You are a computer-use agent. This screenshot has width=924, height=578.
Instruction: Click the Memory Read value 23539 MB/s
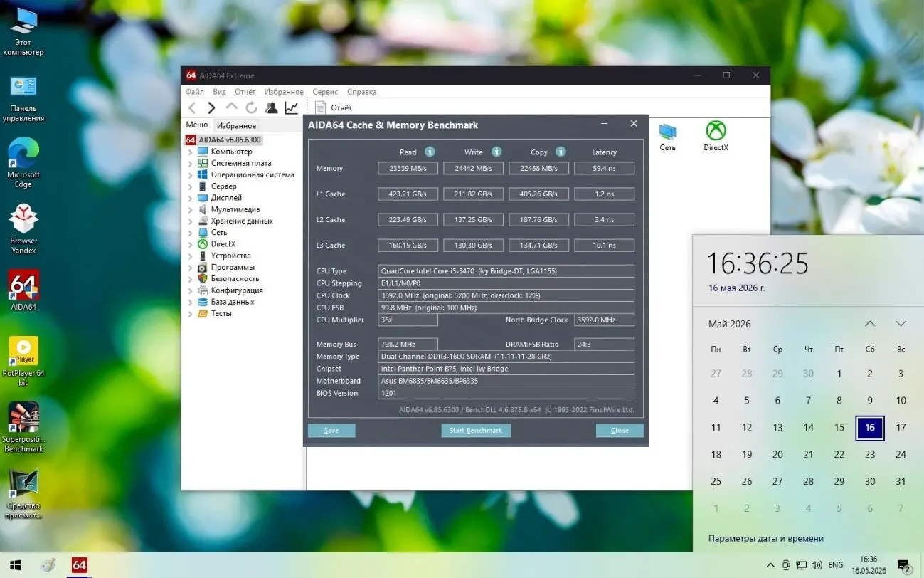408,169
